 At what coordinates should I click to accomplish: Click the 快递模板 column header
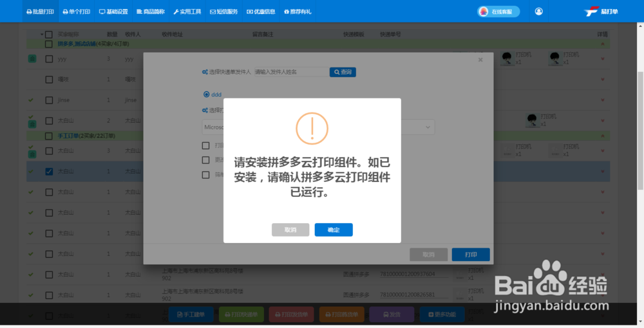tap(354, 35)
